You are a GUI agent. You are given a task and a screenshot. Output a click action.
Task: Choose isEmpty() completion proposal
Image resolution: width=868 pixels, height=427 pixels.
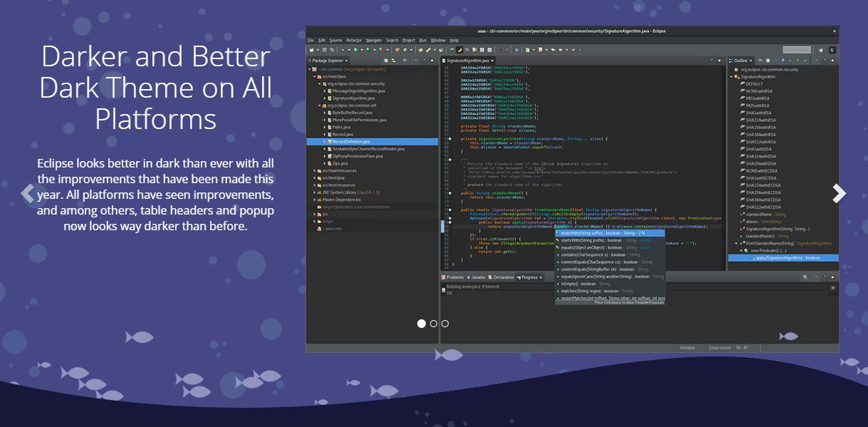point(610,284)
